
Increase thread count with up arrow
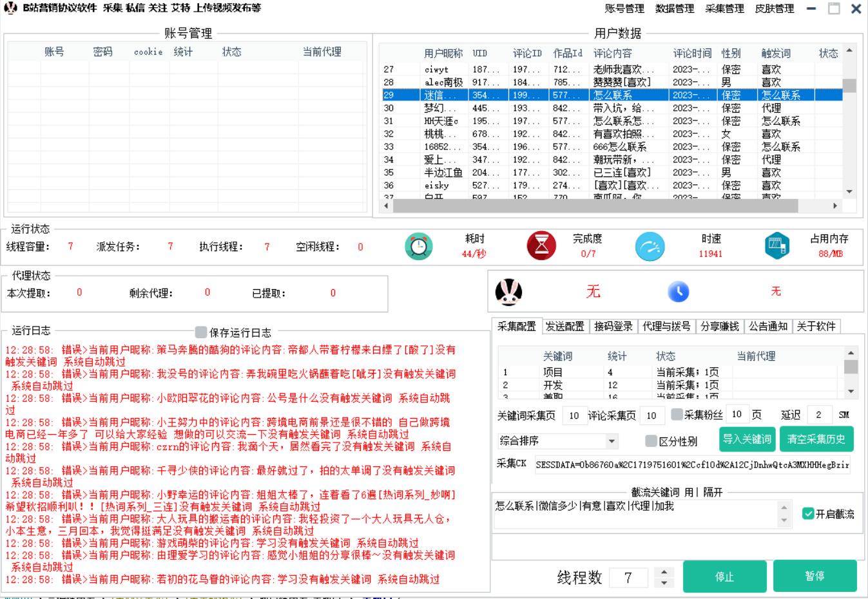pyautogui.click(x=664, y=571)
